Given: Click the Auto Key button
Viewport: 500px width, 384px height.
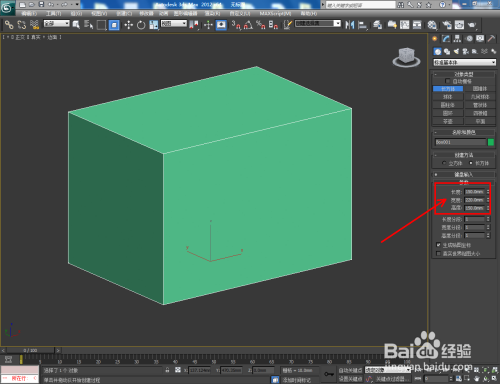Looking at the screenshot, I should 351,370.
